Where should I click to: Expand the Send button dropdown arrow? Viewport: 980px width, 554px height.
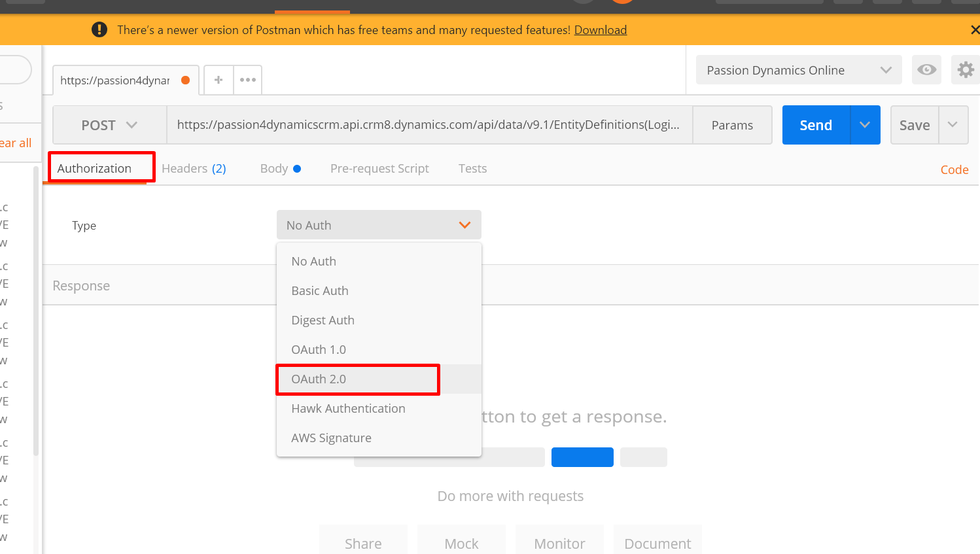pos(865,125)
